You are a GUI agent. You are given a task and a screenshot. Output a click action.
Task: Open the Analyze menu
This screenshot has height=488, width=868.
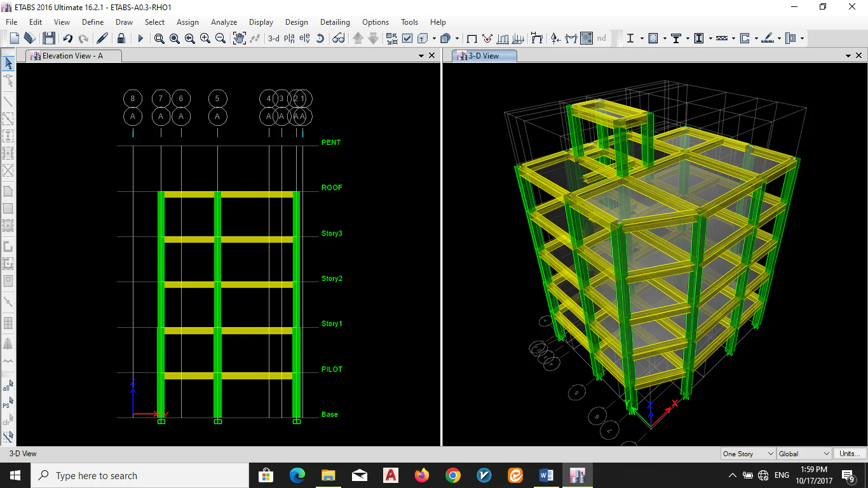(x=224, y=22)
